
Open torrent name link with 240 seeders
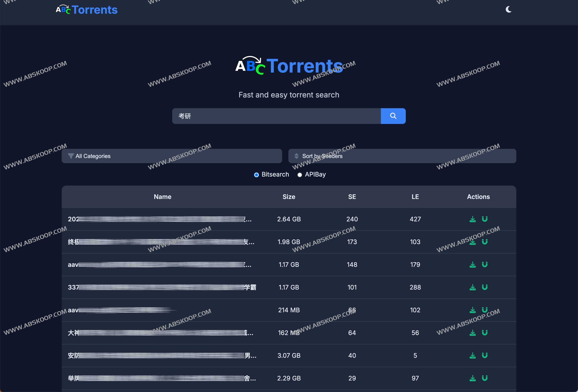pos(159,219)
